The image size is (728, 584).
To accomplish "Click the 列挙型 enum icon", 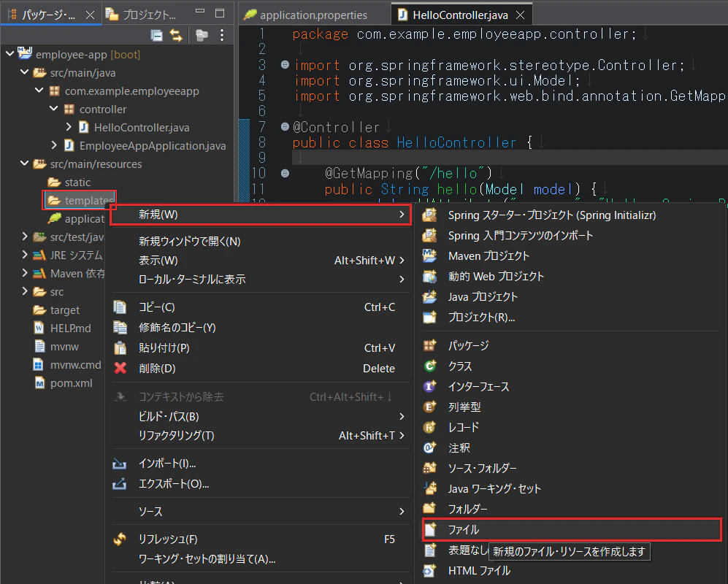I will click(x=430, y=407).
